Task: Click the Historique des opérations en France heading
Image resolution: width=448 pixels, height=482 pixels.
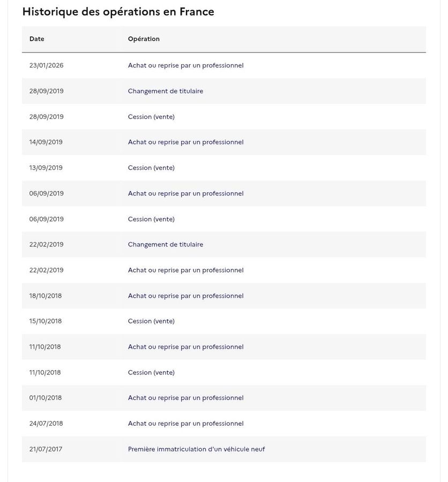Action: click(x=118, y=12)
